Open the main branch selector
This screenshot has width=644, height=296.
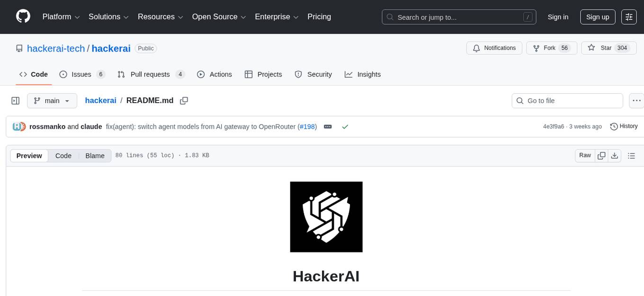tap(52, 100)
